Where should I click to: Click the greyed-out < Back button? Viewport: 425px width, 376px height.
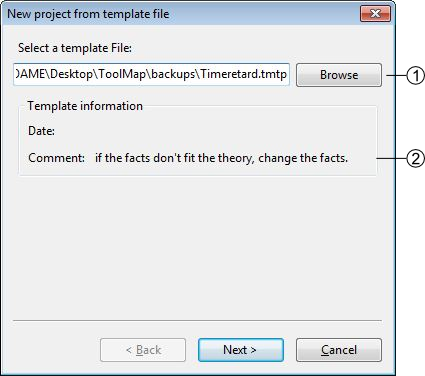[x=143, y=350]
